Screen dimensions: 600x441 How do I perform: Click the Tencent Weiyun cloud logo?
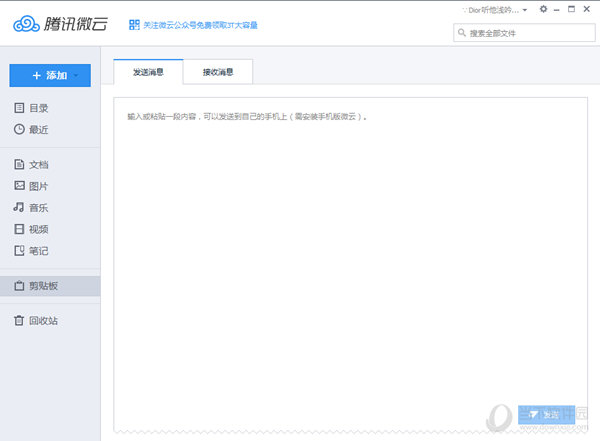pos(26,24)
